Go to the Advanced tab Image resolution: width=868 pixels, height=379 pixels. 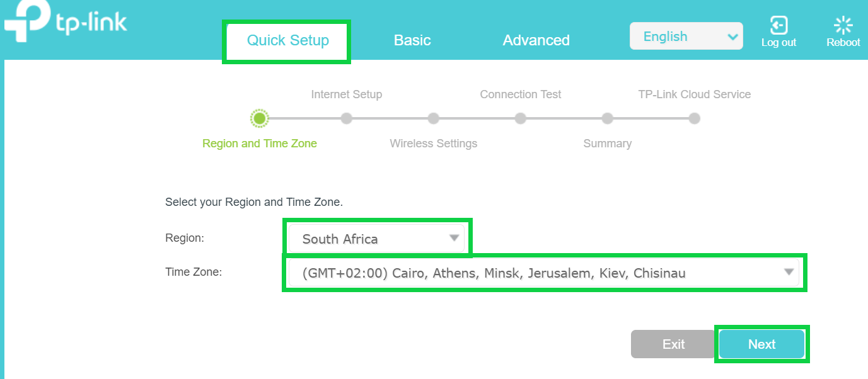(536, 41)
